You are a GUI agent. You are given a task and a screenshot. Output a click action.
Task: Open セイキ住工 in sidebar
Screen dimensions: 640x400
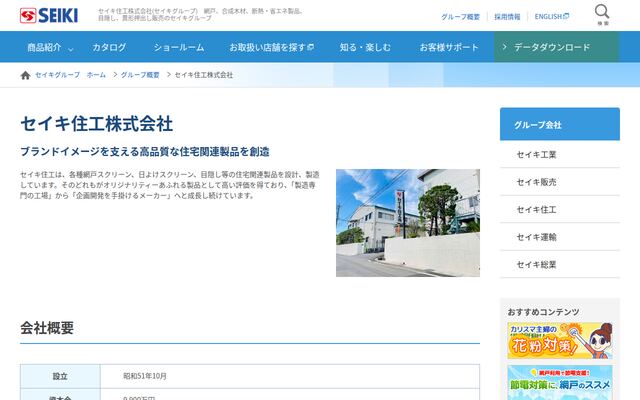tap(560, 209)
